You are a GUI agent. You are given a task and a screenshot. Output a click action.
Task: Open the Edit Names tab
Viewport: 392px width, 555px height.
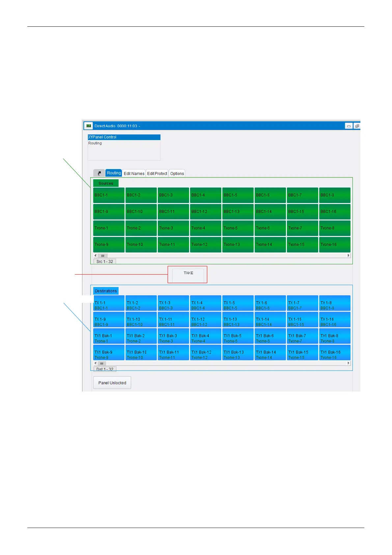tap(134, 173)
